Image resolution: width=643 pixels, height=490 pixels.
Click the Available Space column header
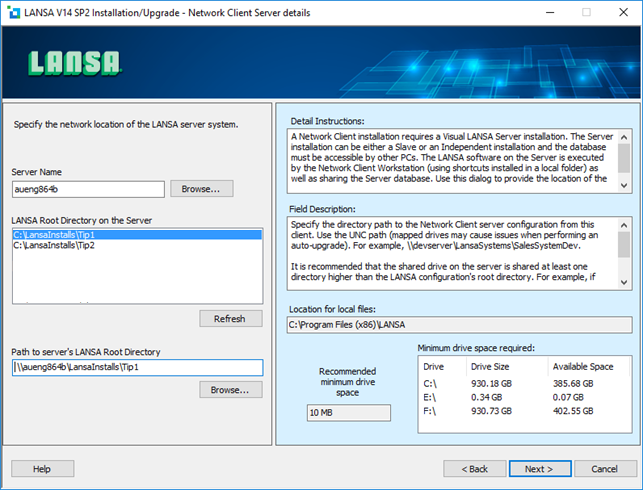(588, 367)
